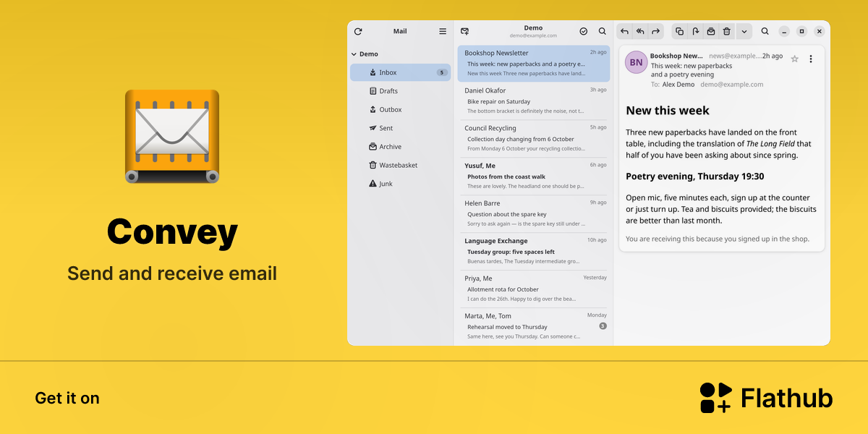Image resolution: width=868 pixels, height=434 pixels.
Task: Open the Mail sidebar hamburger menu
Action: click(443, 31)
